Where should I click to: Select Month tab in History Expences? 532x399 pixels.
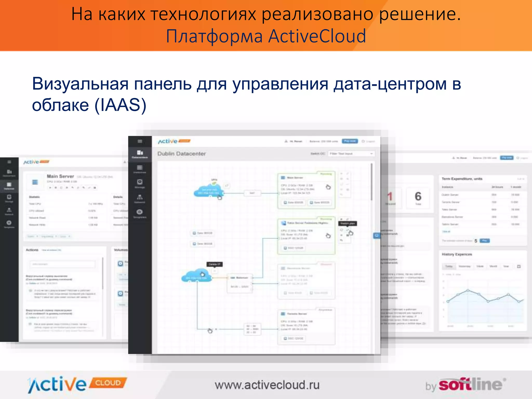(x=493, y=266)
